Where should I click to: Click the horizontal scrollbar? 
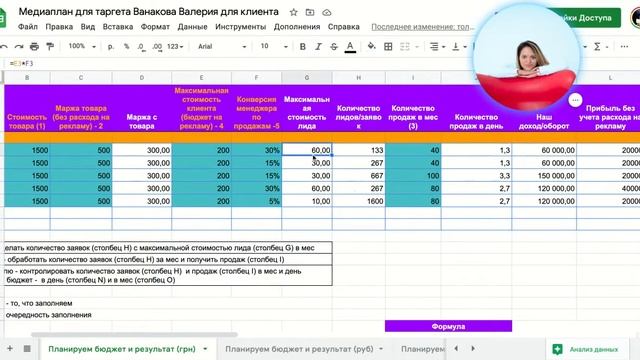coord(134,335)
